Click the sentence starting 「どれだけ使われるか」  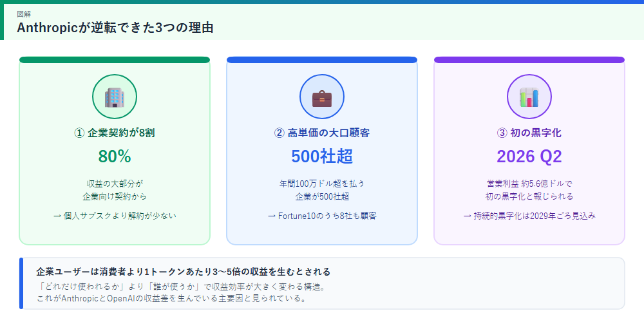pos(181,287)
